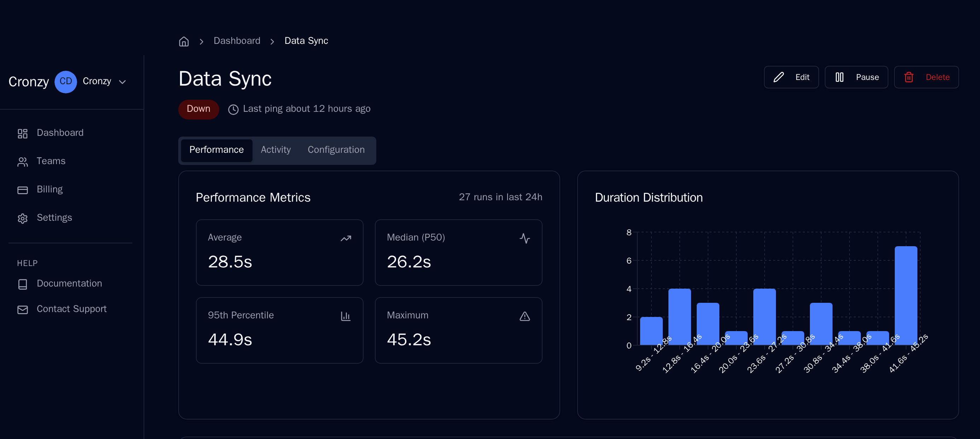Click the home icon in the breadcrumb
This screenshot has width=980, height=439.
pos(184,41)
